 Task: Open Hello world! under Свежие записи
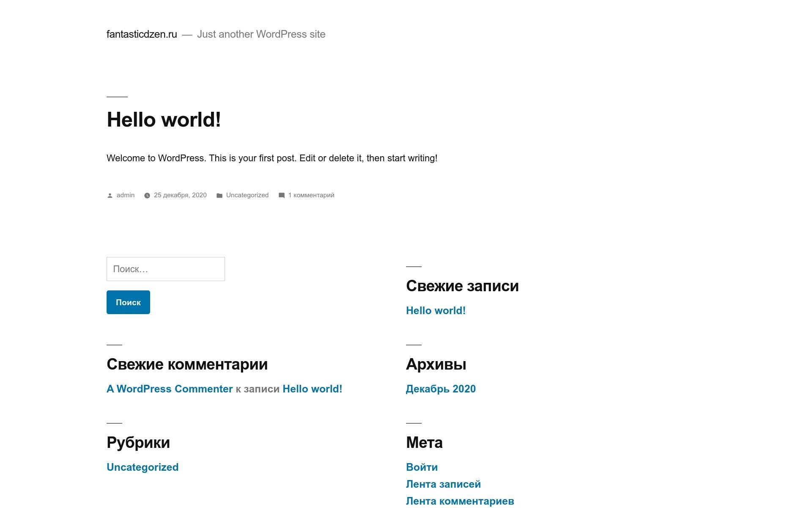tap(436, 311)
